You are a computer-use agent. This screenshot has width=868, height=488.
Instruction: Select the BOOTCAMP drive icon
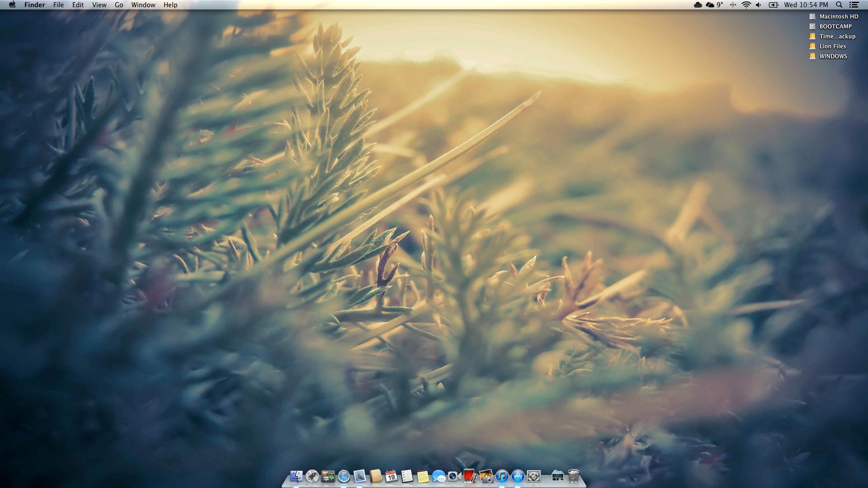coord(812,26)
